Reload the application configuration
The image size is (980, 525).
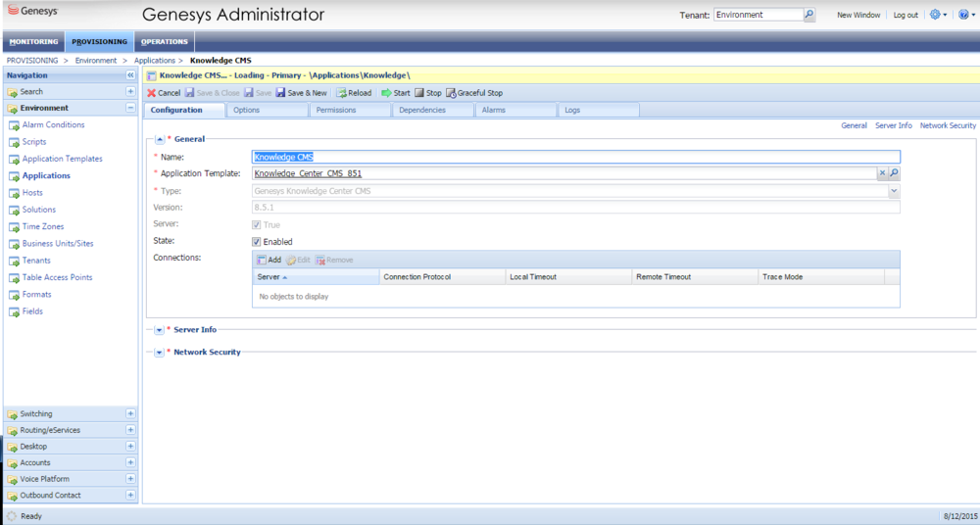coord(341,93)
